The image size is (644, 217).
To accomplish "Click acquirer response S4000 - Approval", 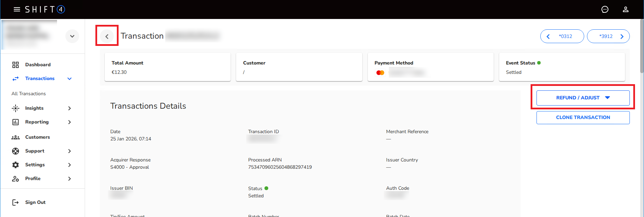I will coord(130,167).
